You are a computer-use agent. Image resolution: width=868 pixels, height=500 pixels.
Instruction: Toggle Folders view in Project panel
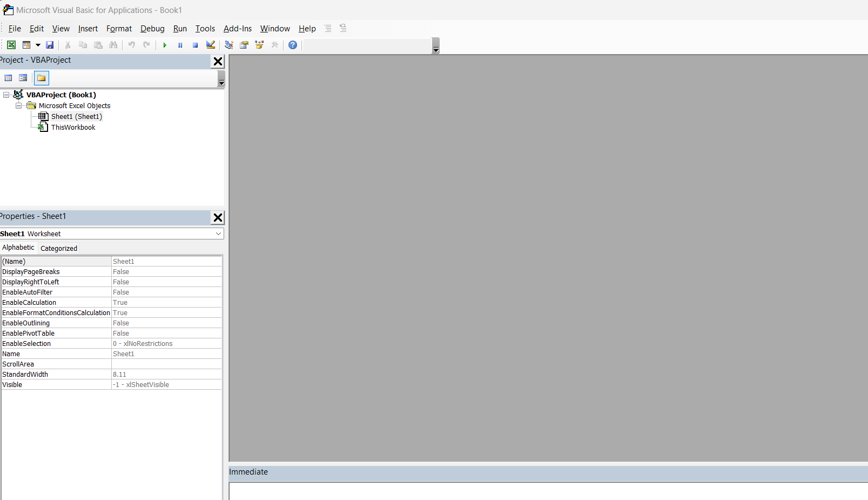pyautogui.click(x=42, y=78)
